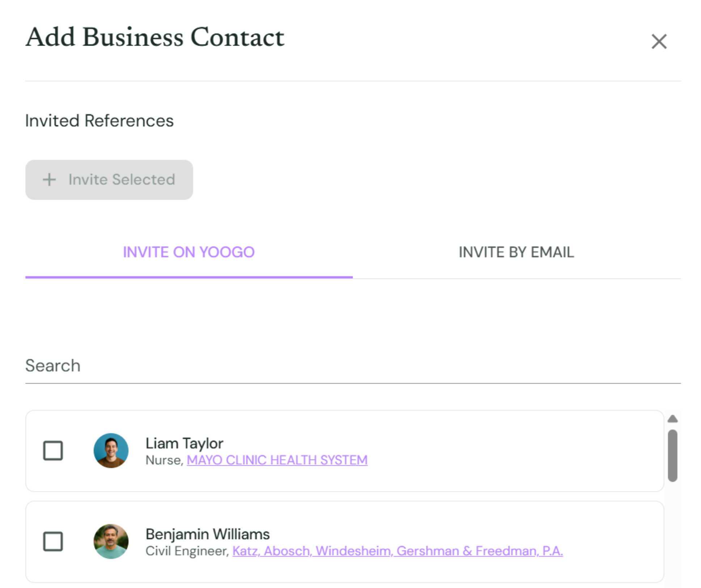Open the Katz, Abosch, Windesheim, Gershman & Freedman link
This screenshot has height=588, width=701.
pos(398,551)
